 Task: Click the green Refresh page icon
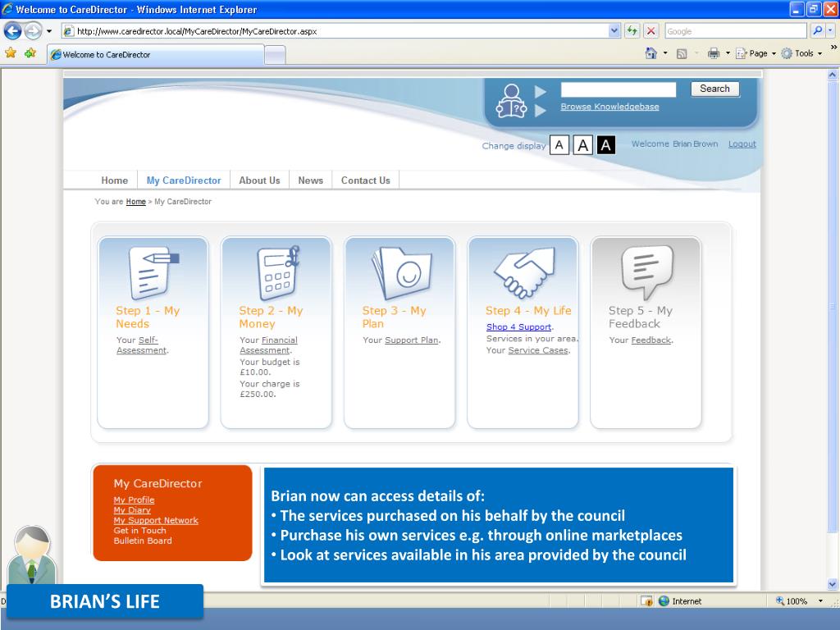632,31
